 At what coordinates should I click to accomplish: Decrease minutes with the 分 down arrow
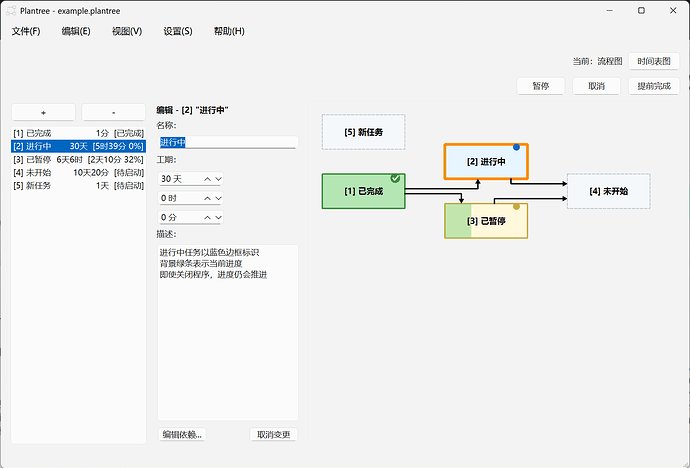[218, 217]
